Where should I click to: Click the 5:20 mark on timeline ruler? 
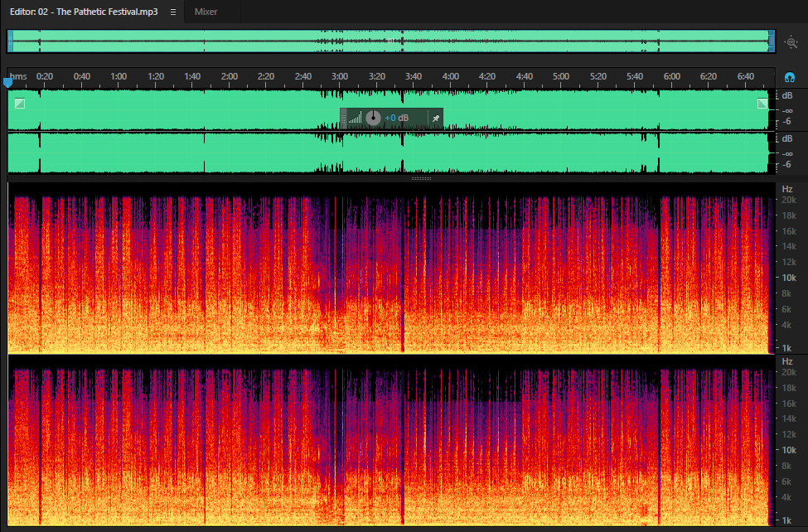click(598, 76)
